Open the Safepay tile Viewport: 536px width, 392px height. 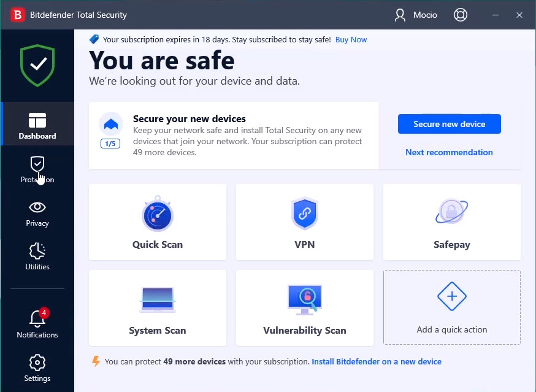pyautogui.click(x=452, y=222)
